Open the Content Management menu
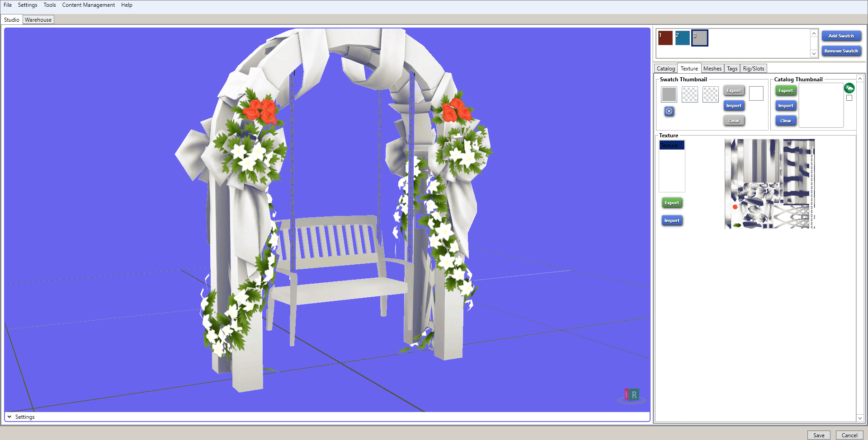Viewport: 868px width, 440px height. 89,5
